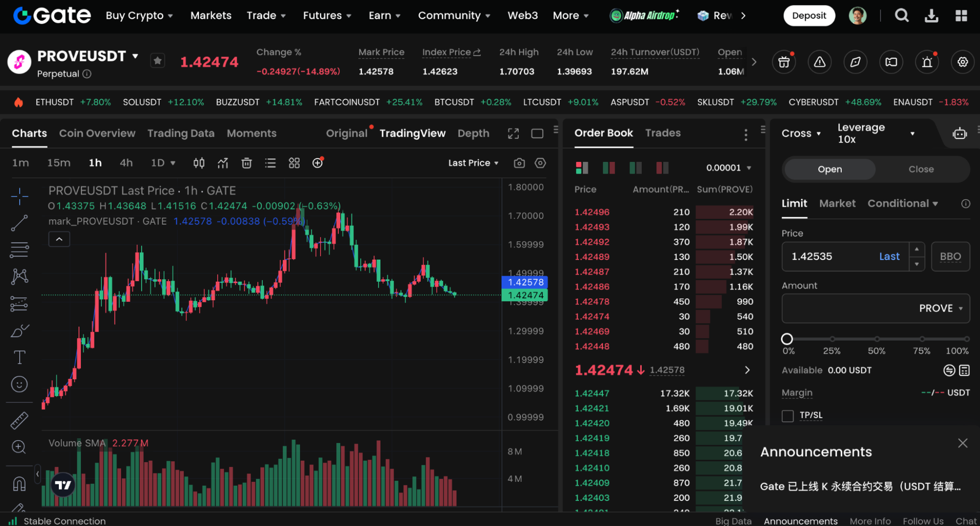Open the search magnifier icon
This screenshot has height=526, width=980.
tap(902, 16)
